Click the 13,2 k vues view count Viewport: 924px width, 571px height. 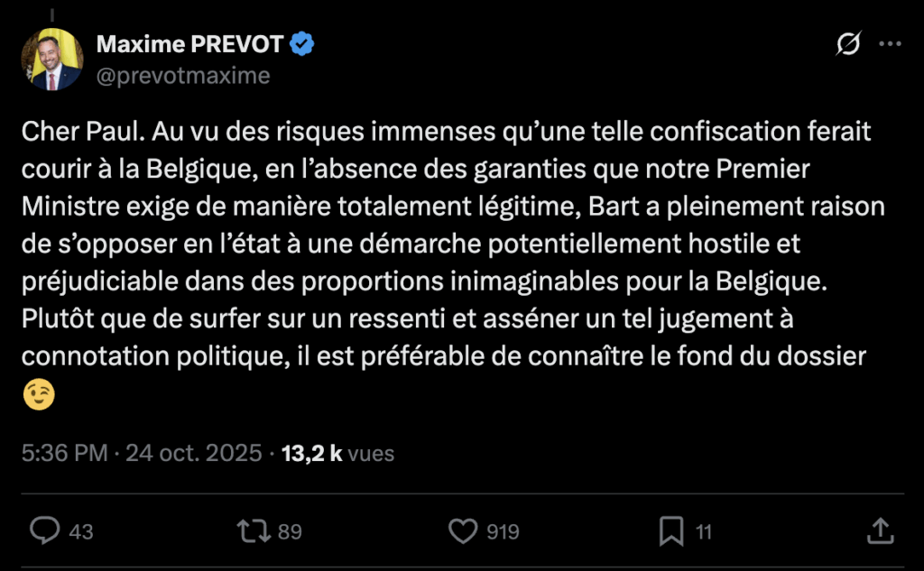(338, 453)
